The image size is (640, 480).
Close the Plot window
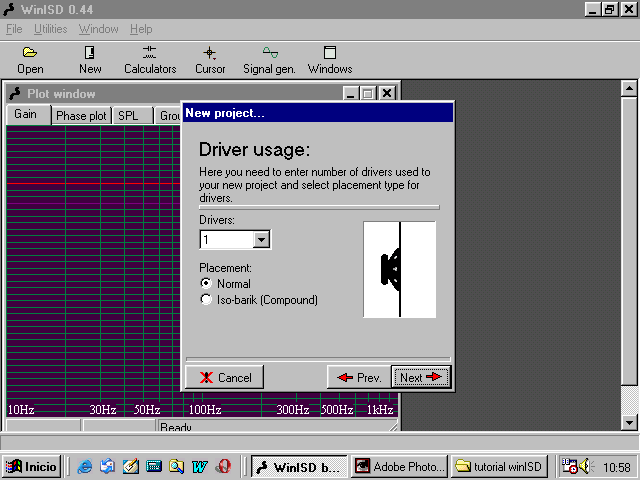pos(387,93)
